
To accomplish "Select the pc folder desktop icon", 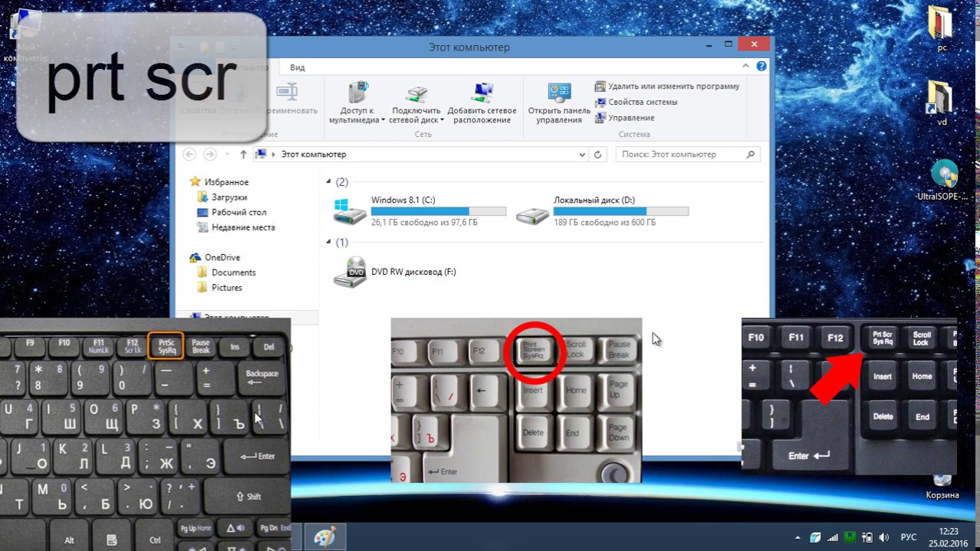I will 941,30.
